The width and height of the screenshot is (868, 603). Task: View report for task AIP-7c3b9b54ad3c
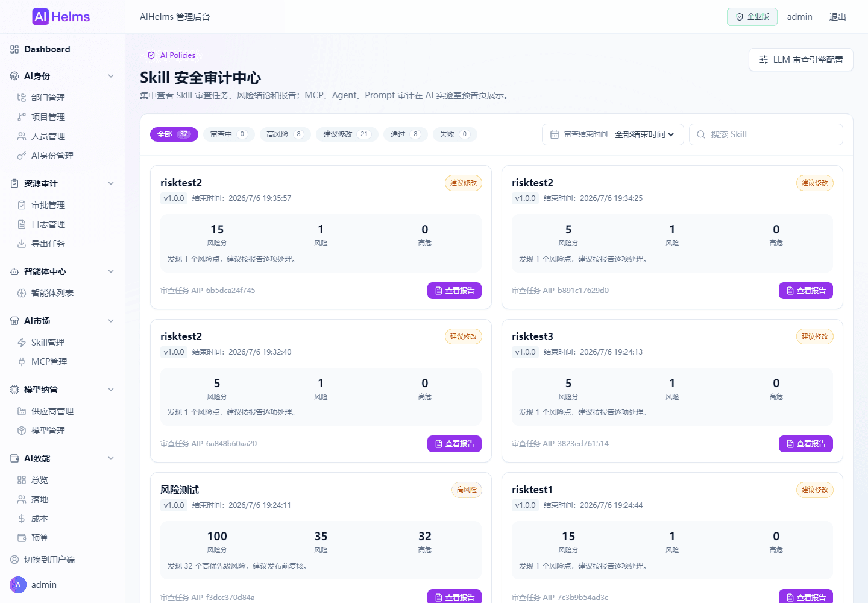click(806, 597)
